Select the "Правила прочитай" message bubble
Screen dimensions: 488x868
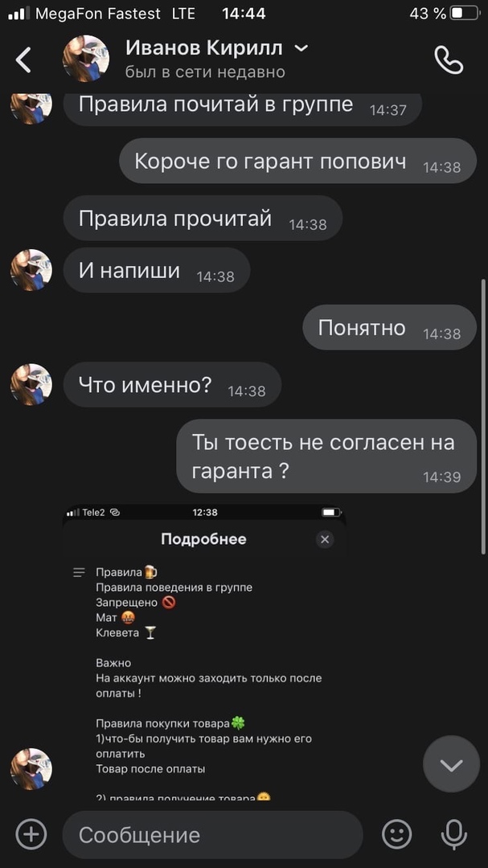pos(203,218)
